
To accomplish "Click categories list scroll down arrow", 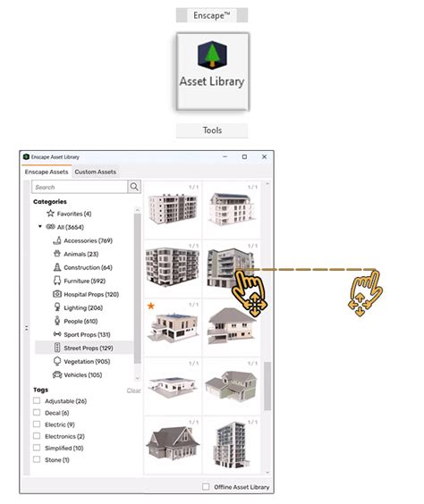I will pos(138,378).
